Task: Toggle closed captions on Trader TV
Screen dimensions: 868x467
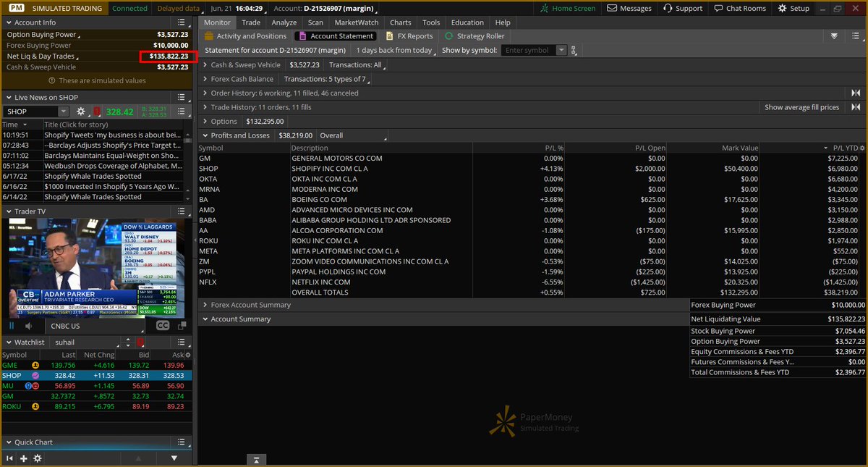Action: [163, 326]
